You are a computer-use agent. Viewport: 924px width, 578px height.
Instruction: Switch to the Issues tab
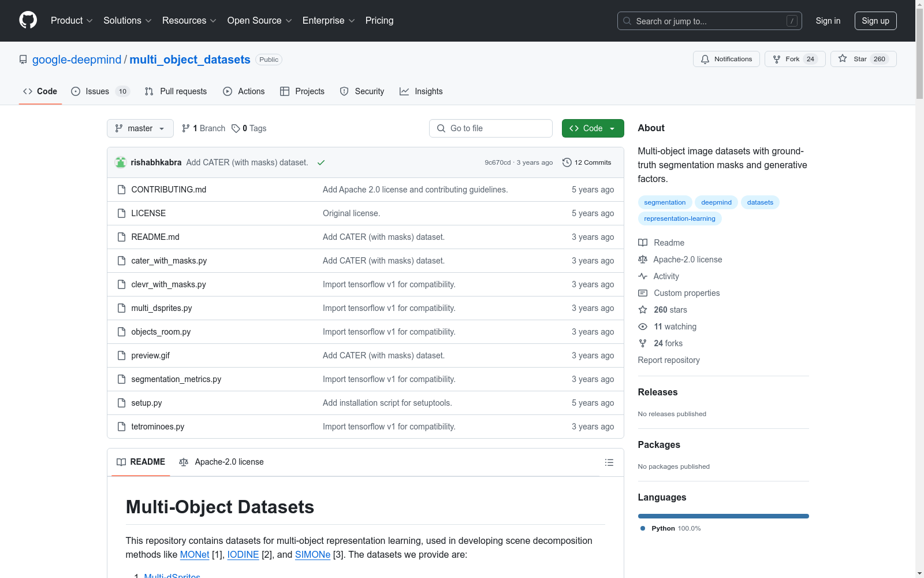100,91
